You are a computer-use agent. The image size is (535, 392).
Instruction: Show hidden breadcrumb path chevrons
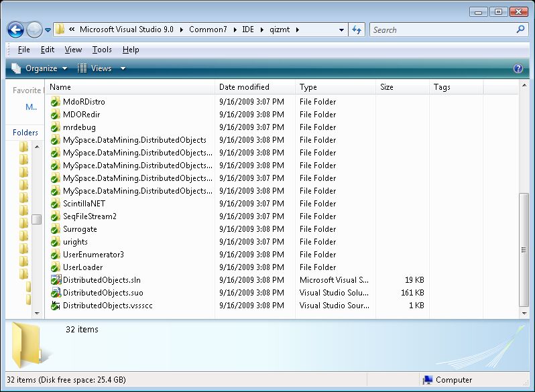(x=72, y=29)
